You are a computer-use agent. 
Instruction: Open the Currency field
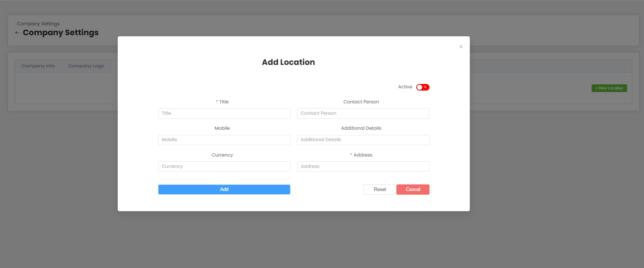pos(224,166)
